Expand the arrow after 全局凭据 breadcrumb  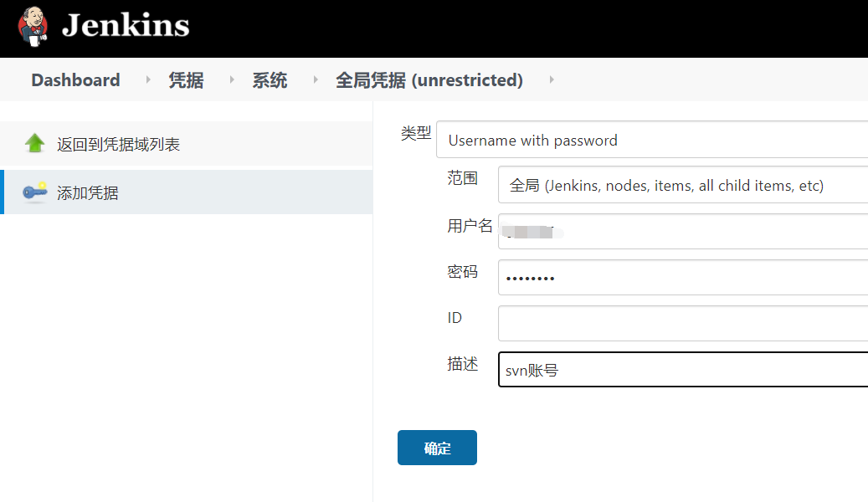coord(552,79)
